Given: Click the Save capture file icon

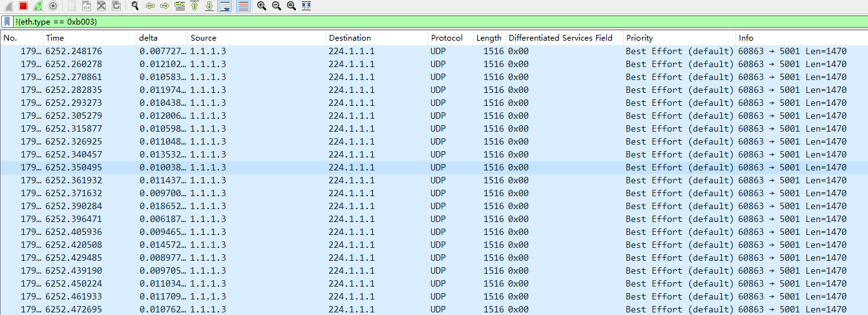Looking at the screenshot, I should click(x=87, y=6).
